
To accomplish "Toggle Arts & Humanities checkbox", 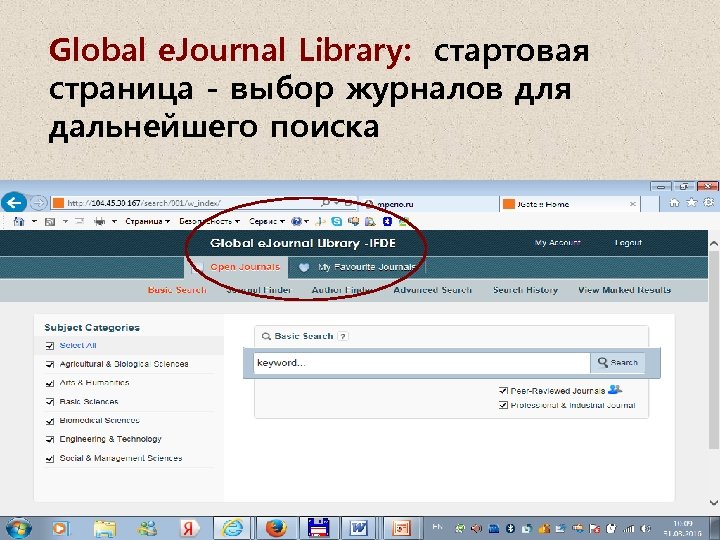I will pos(50,383).
